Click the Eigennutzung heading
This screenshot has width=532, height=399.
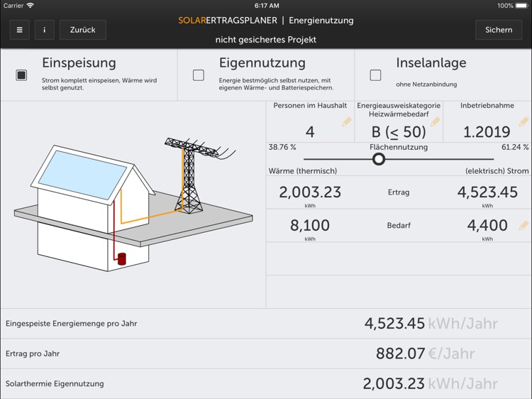(262, 63)
